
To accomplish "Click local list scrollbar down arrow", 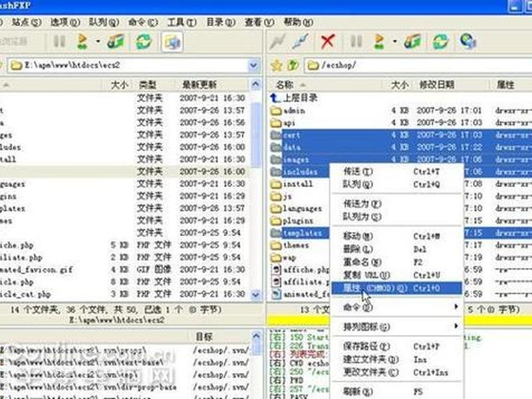I will point(256,295).
